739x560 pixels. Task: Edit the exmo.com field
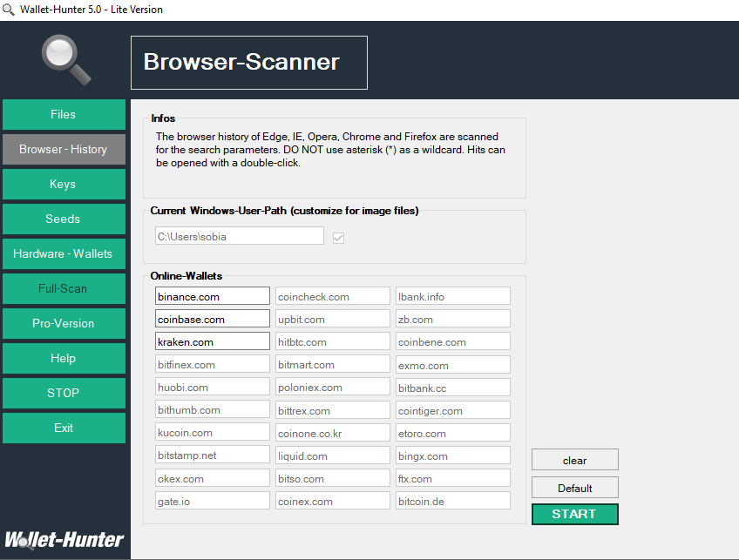pos(453,364)
